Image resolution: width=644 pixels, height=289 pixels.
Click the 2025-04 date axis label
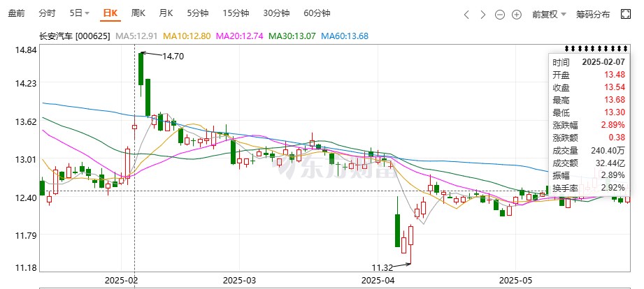pyautogui.click(x=377, y=281)
